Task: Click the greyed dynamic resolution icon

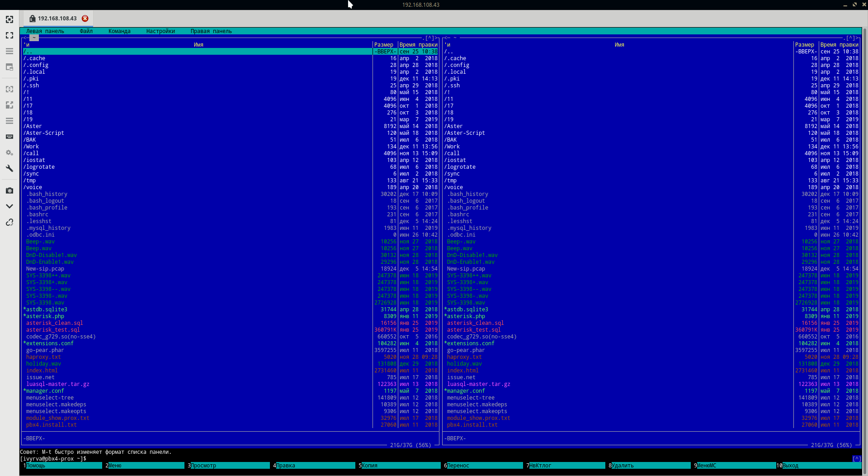Action: (x=9, y=89)
